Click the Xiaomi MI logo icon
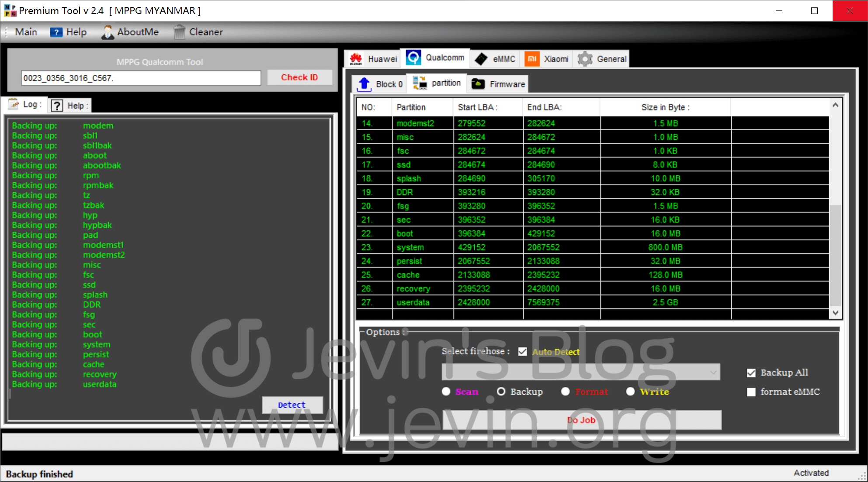Image resolution: width=868 pixels, height=482 pixels. pyautogui.click(x=532, y=59)
